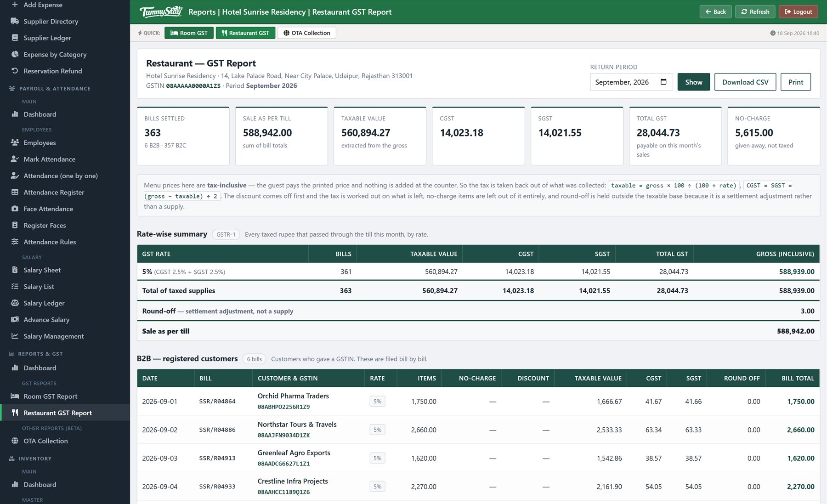Click the Salary Ledger scales icon
The width and height of the screenshot is (827, 504).
coord(15,303)
